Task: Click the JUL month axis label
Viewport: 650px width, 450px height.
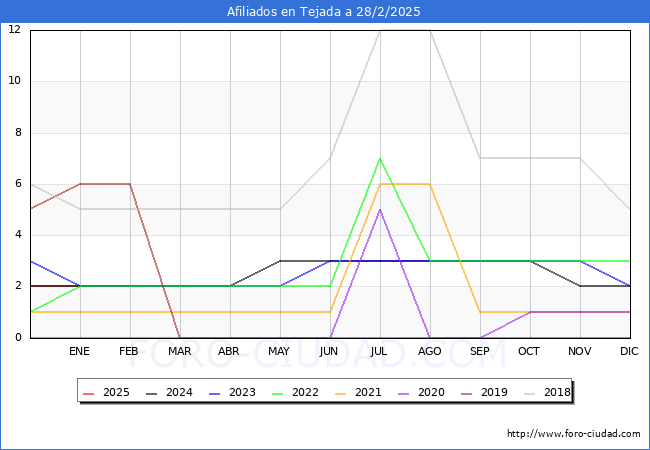Action: click(x=379, y=351)
